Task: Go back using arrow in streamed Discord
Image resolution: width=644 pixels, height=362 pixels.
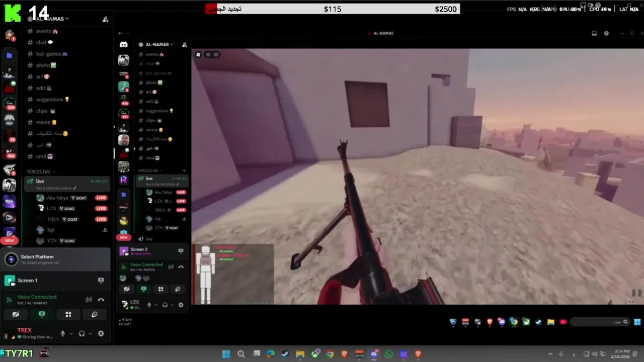Action: pos(120,33)
